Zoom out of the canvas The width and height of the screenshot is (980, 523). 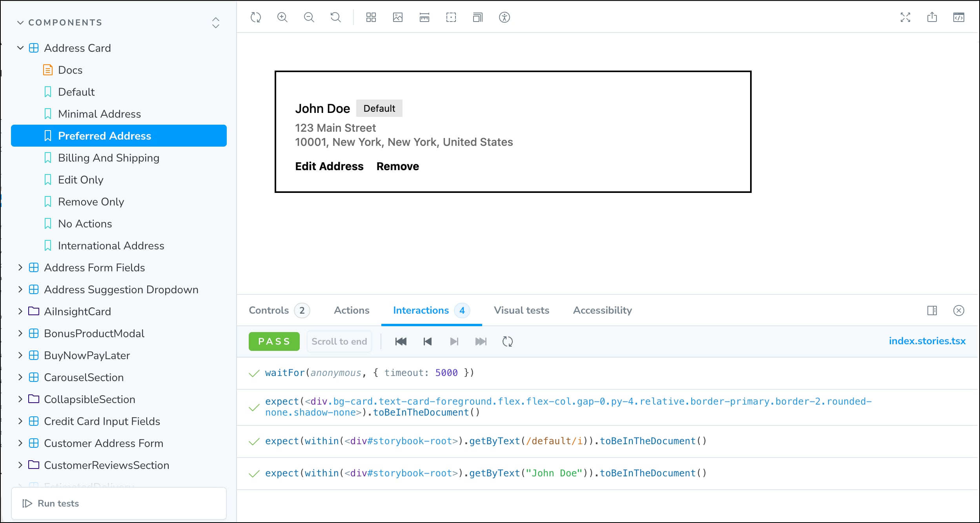[309, 17]
